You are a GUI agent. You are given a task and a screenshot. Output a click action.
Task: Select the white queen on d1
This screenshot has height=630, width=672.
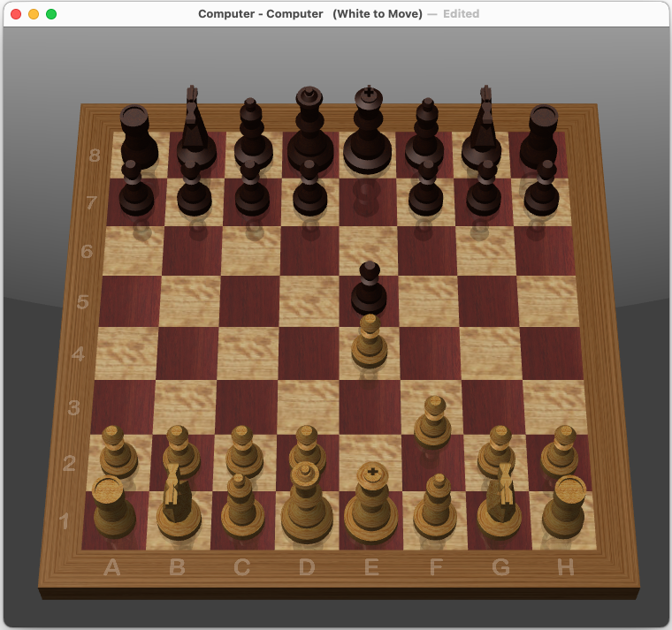coord(307,508)
